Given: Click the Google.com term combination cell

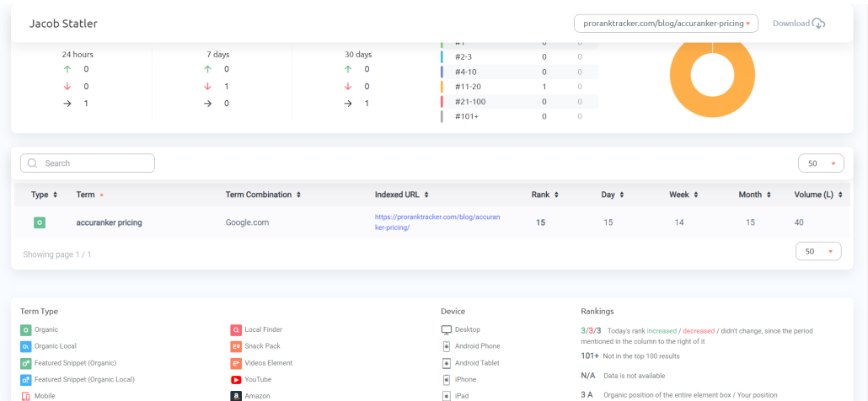Looking at the screenshot, I should [x=248, y=222].
